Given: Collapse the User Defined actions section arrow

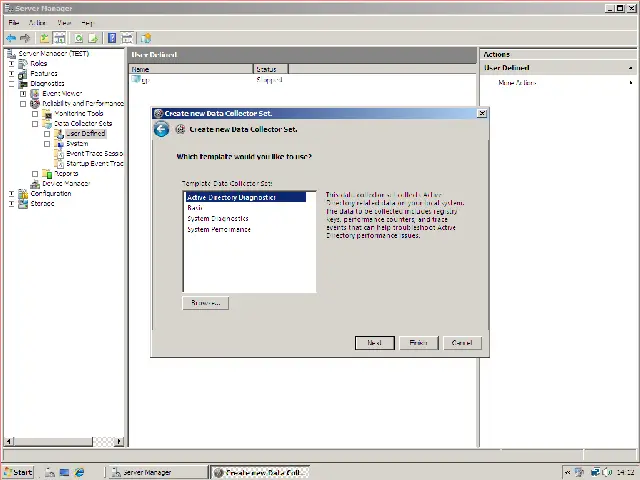Looking at the screenshot, I should click(631, 68).
